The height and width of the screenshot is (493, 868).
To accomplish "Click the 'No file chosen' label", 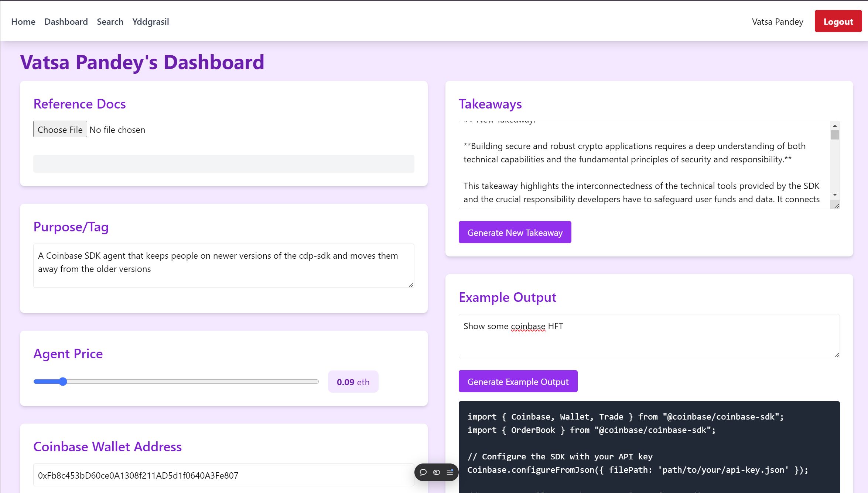I will coord(117,130).
